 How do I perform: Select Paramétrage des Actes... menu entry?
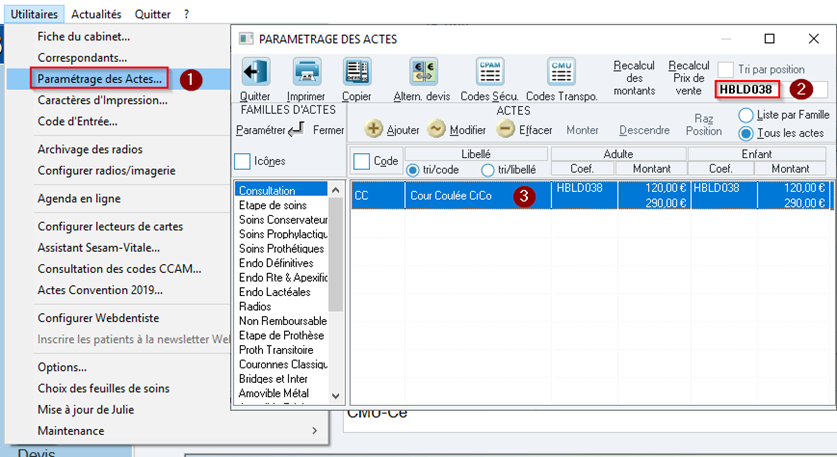(x=99, y=79)
